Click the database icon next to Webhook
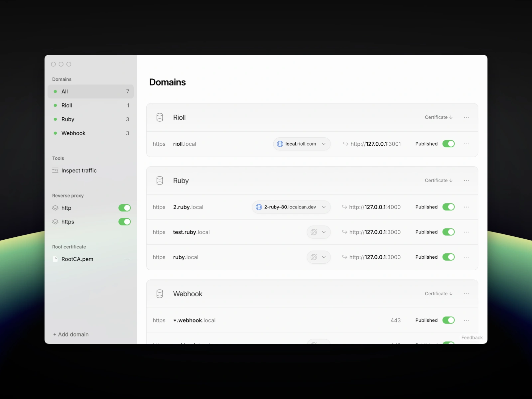 point(160,294)
